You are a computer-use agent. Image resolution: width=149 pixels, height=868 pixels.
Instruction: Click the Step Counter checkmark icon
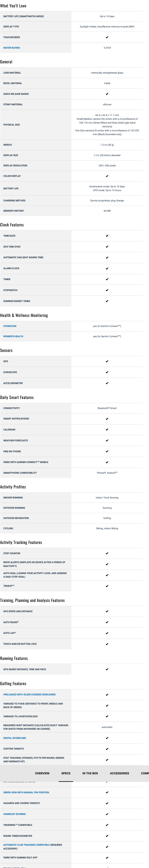107,553
